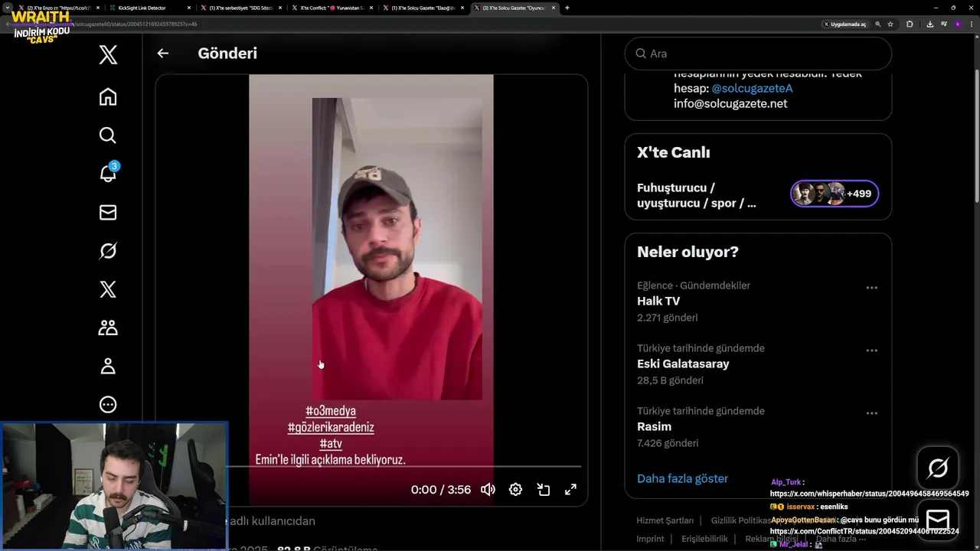This screenshot has width=980, height=551.
Task: Open video settings gear icon
Action: [x=515, y=490]
